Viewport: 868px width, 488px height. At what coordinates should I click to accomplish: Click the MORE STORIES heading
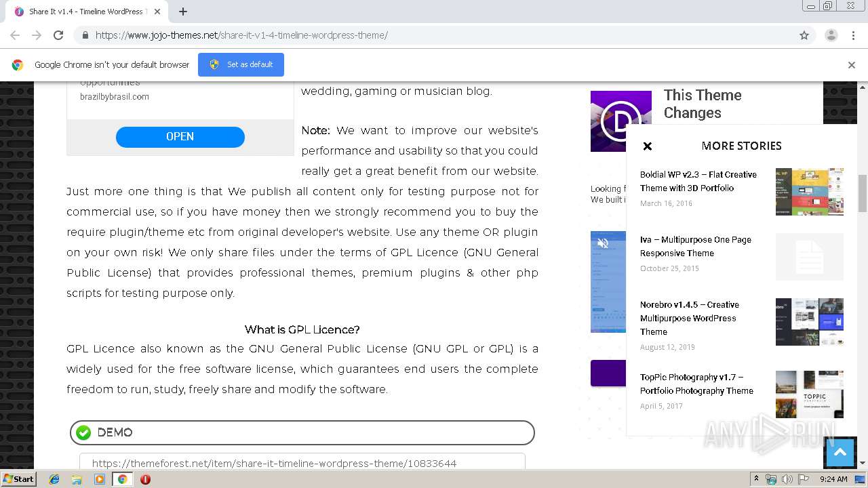pyautogui.click(x=742, y=146)
